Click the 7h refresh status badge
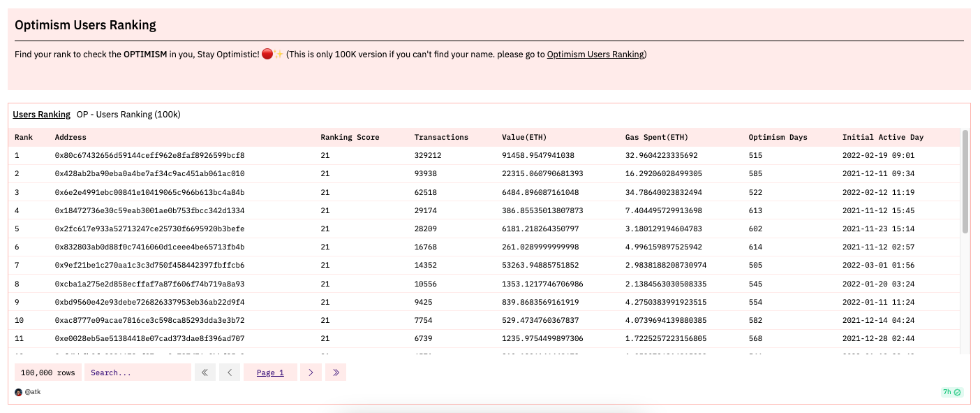Screen dimensions: 980x413 [x=951, y=392]
